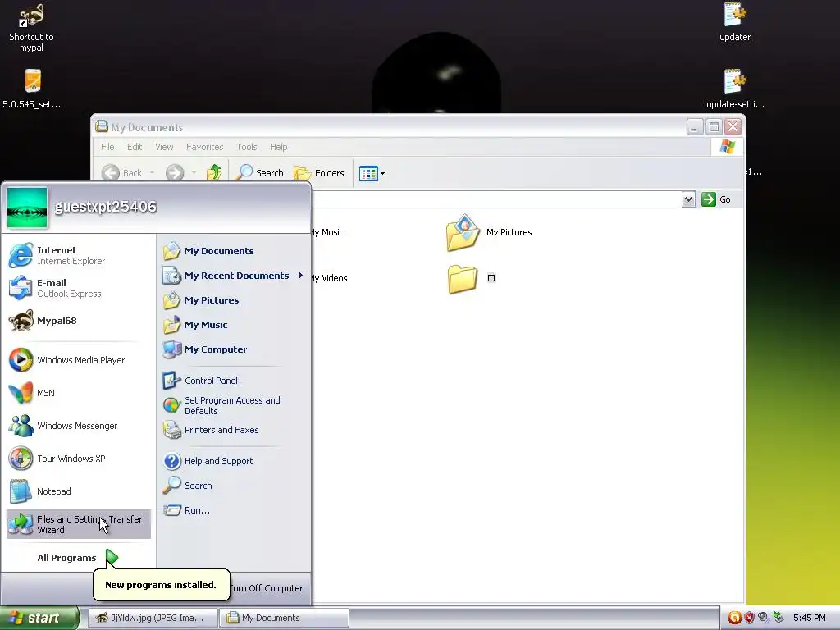Viewport: 840px width, 630px height.
Task: Expand My Recent Documents submenu
Action: [x=233, y=276]
